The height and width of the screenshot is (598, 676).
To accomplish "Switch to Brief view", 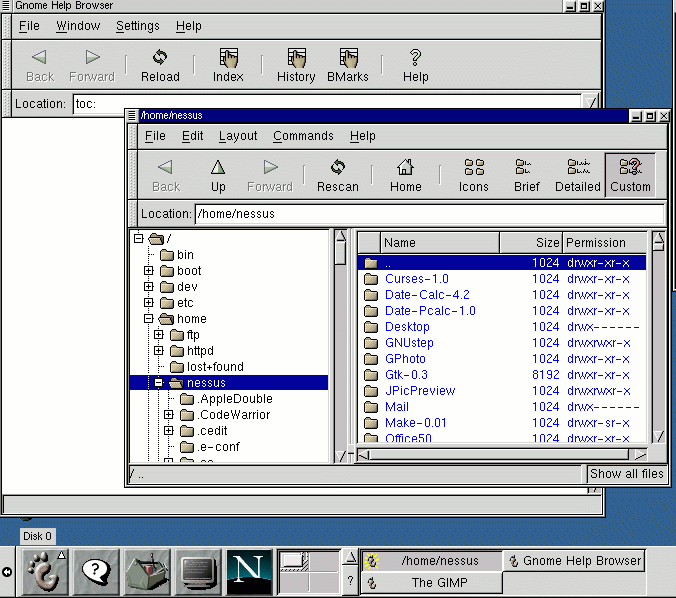I will point(526,175).
